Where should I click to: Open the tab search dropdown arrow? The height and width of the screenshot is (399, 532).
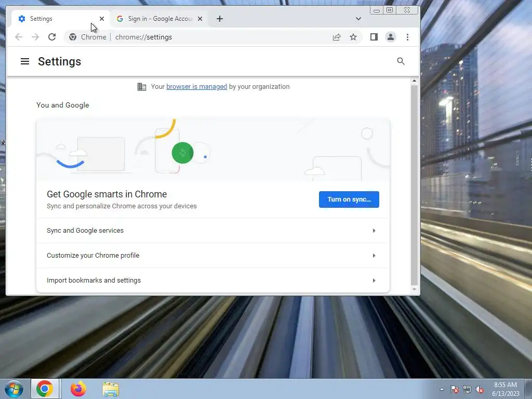pyautogui.click(x=358, y=19)
